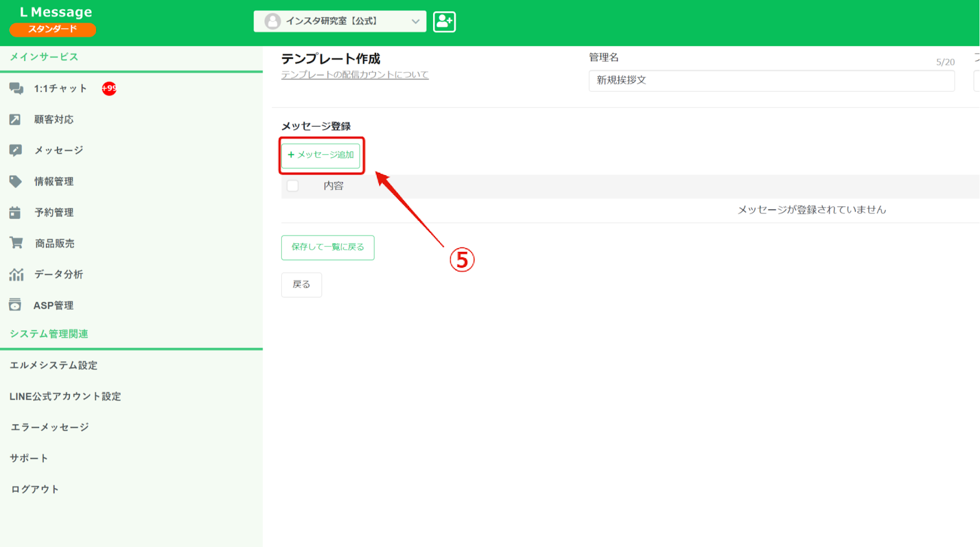Click the システム管理関連 section header

click(49, 334)
